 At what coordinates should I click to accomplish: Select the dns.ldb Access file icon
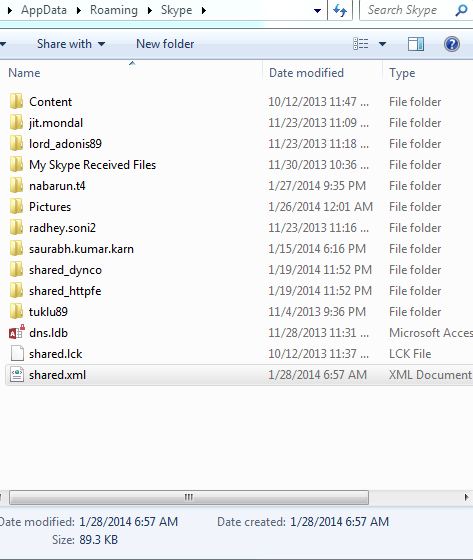(16, 332)
